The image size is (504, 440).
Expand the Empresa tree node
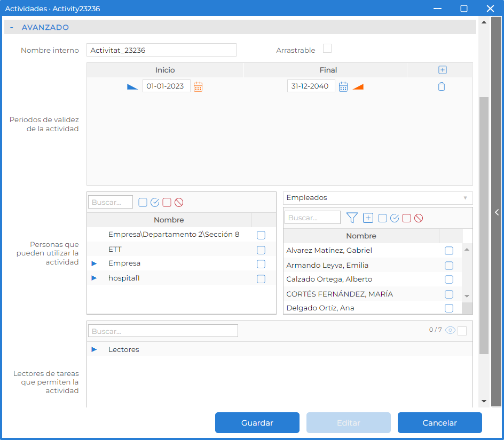[94, 263]
